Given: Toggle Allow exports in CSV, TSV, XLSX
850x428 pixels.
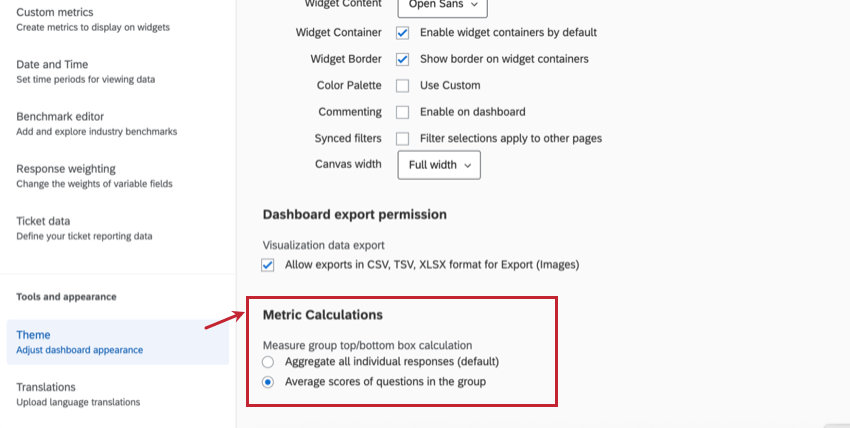Looking at the screenshot, I should tap(268, 265).
